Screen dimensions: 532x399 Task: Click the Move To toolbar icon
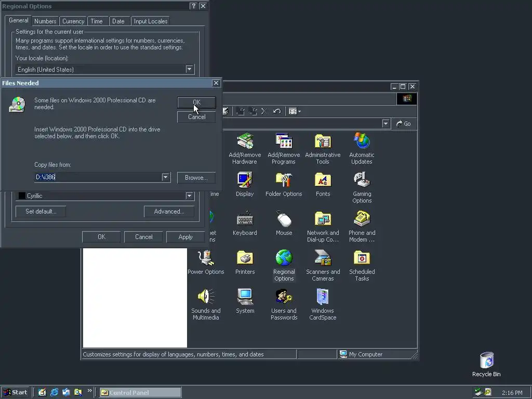tap(240, 111)
